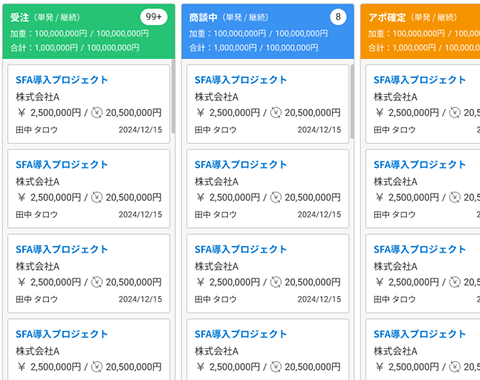The height and width of the screenshot is (380, 480).
Task: Open first SFA導入プロジェクト card title in 受注 column
Action: (x=62, y=80)
